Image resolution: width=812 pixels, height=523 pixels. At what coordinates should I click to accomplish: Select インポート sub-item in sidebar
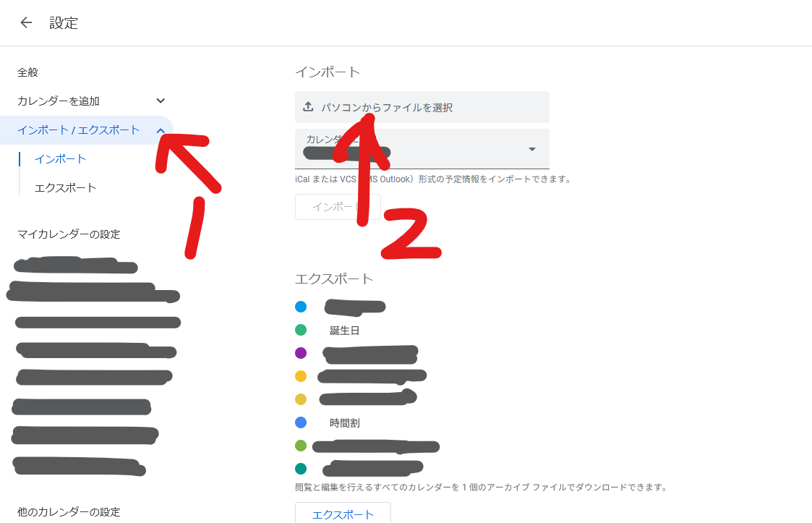tap(60, 159)
